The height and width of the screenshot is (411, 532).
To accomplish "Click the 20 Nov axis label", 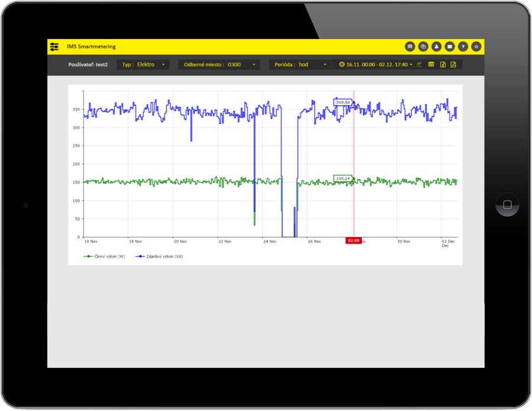I will point(180,242).
